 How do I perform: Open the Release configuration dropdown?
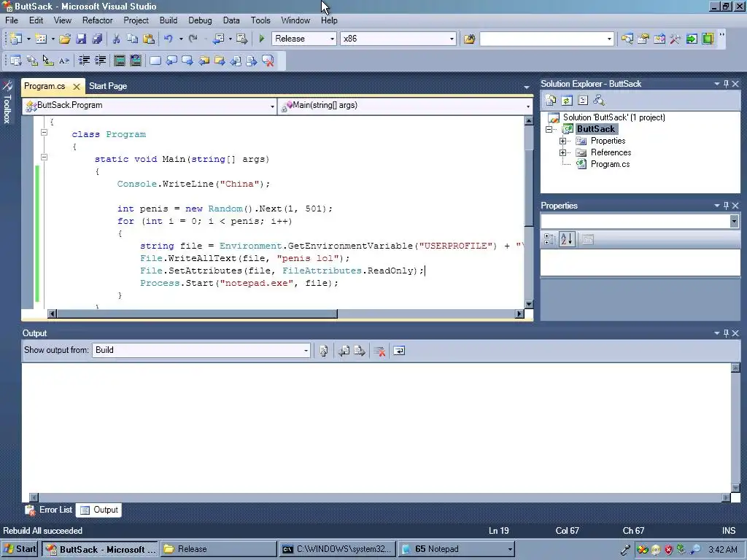tap(332, 39)
